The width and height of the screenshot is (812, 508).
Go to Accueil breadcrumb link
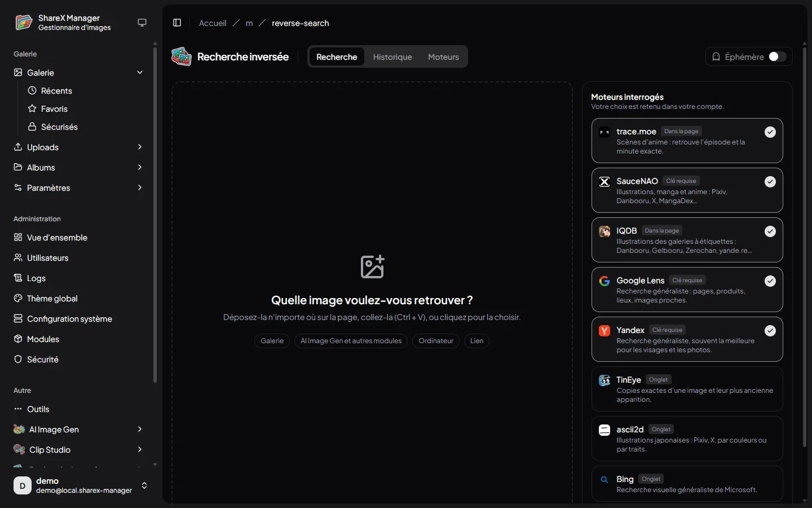[x=213, y=23]
